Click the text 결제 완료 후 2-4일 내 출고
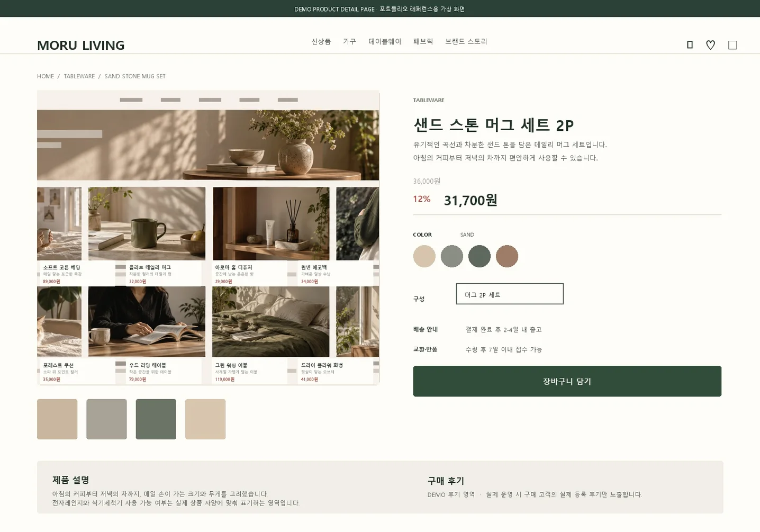This screenshot has height=532, width=760. (x=503, y=329)
